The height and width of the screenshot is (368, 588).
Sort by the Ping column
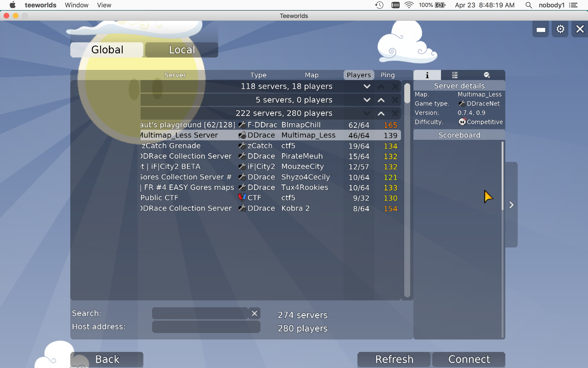coord(387,75)
